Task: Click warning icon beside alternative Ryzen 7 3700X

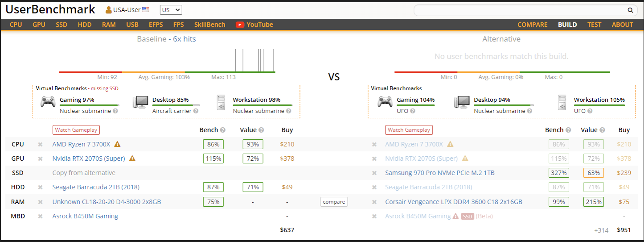Action: coord(450,144)
